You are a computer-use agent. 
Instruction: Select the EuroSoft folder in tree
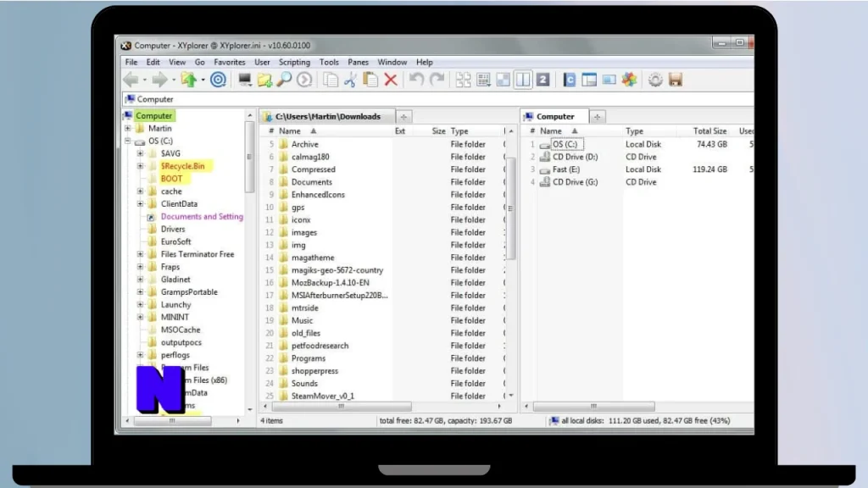click(x=175, y=241)
